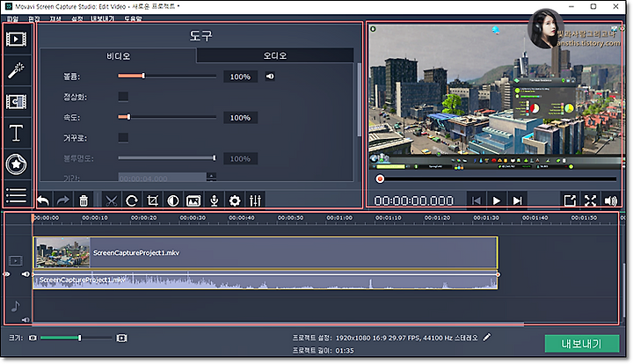Viewport: 633px width, 364px height.
Task: Click the preview seek bar handle
Action: click(x=380, y=178)
